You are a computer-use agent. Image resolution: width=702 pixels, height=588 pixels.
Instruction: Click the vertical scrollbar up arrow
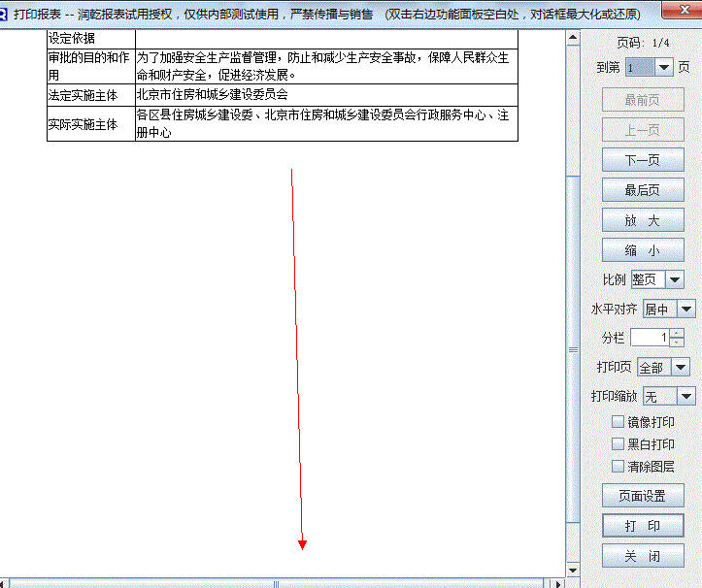tap(573, 38)
